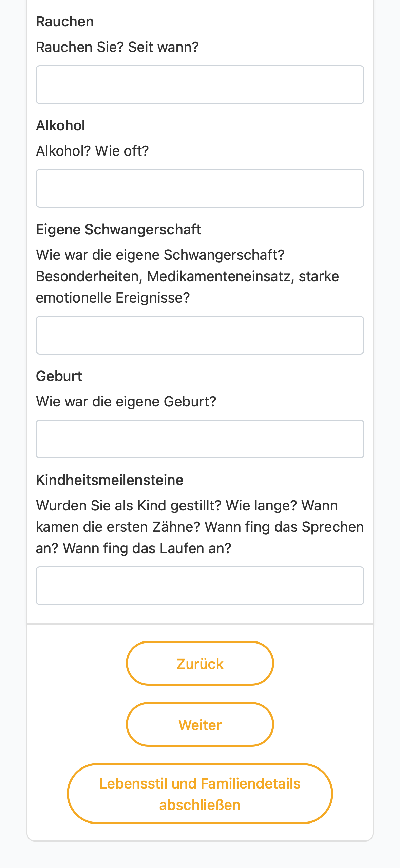Click the 'Wie war die eigene Geburt?' text
400x868 pixels.
pyautogui.click(x=126, y=402)
